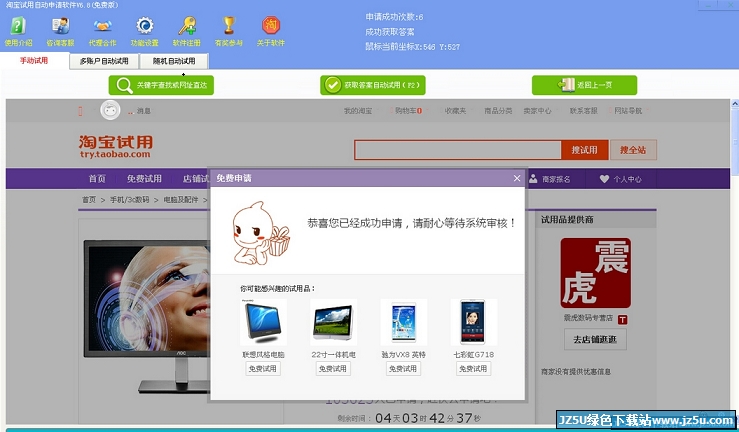Expand the 收藏夹 top menu

(455, 111)
